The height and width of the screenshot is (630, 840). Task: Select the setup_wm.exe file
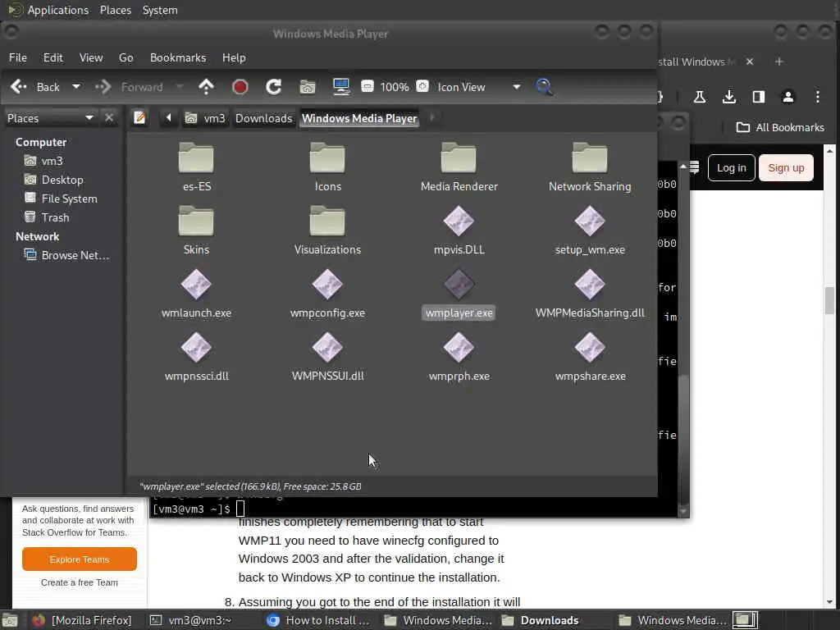(590, 231)
